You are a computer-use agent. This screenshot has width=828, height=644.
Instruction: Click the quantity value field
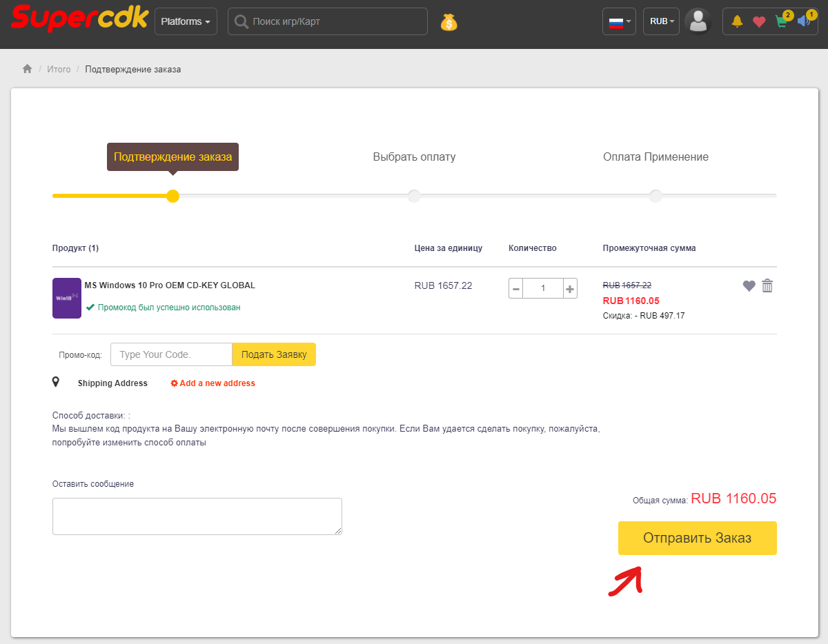click(543, 288)
